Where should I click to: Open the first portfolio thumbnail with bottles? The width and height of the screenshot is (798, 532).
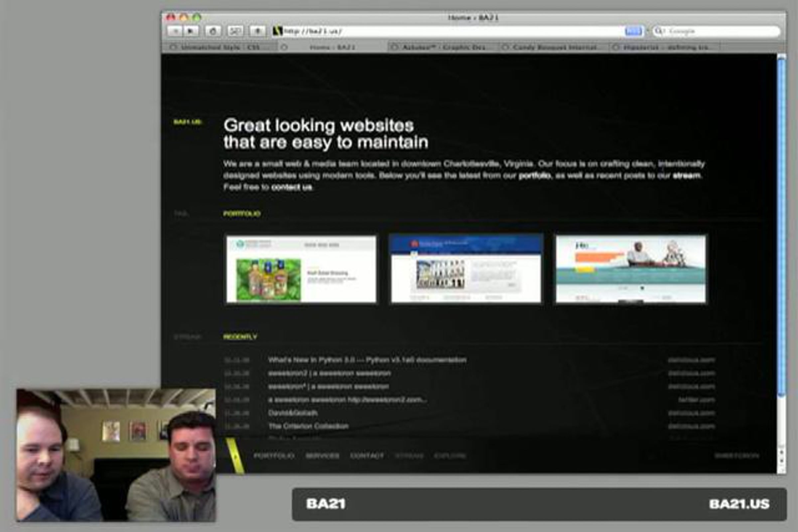click(302, 269)
